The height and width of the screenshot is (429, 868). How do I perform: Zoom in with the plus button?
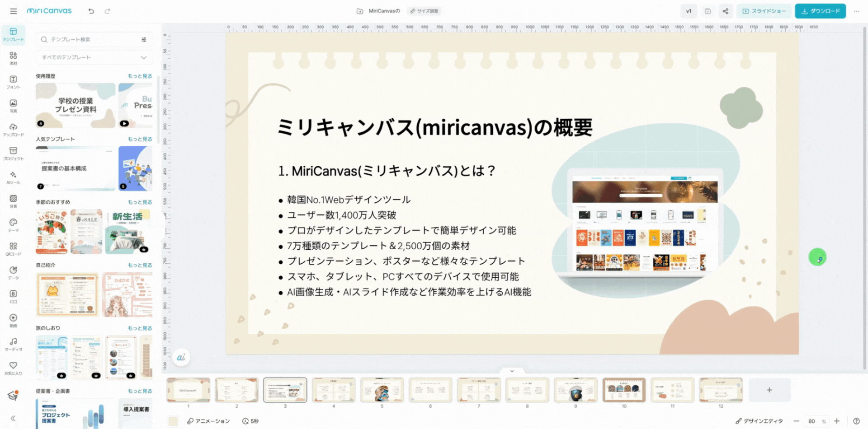pos(837,421)
